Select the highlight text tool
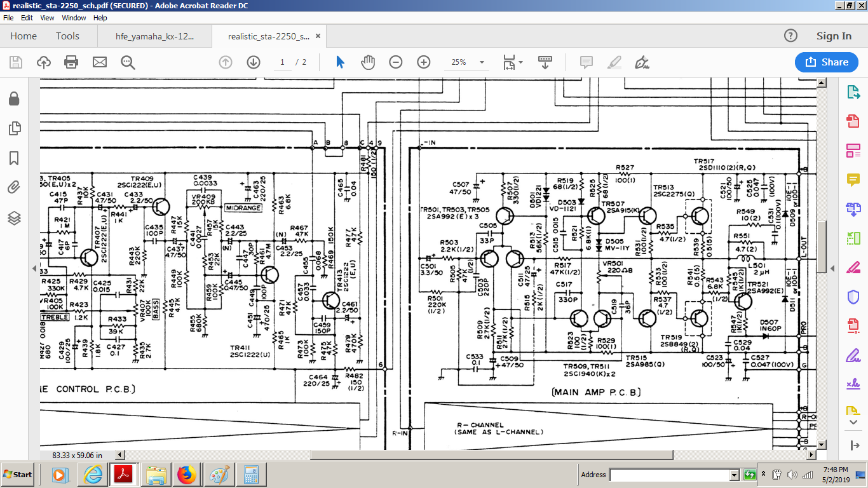 click(x=614, y=62)
